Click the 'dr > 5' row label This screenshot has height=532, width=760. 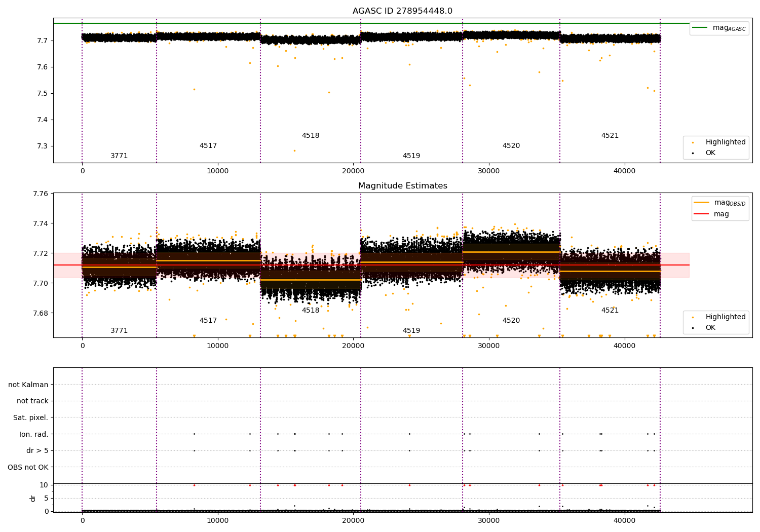pyautogui.click(x=37, y=450)
